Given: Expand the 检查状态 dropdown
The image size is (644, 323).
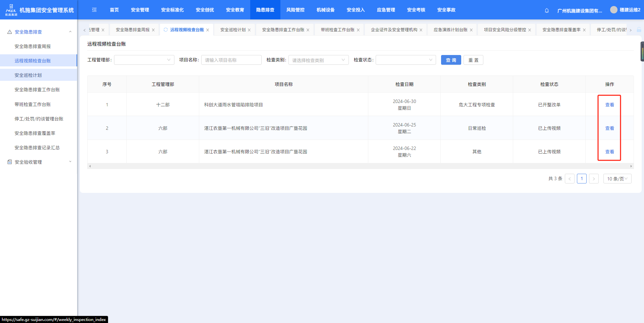Looking at the screenshot, I should [x=406, y=60].
